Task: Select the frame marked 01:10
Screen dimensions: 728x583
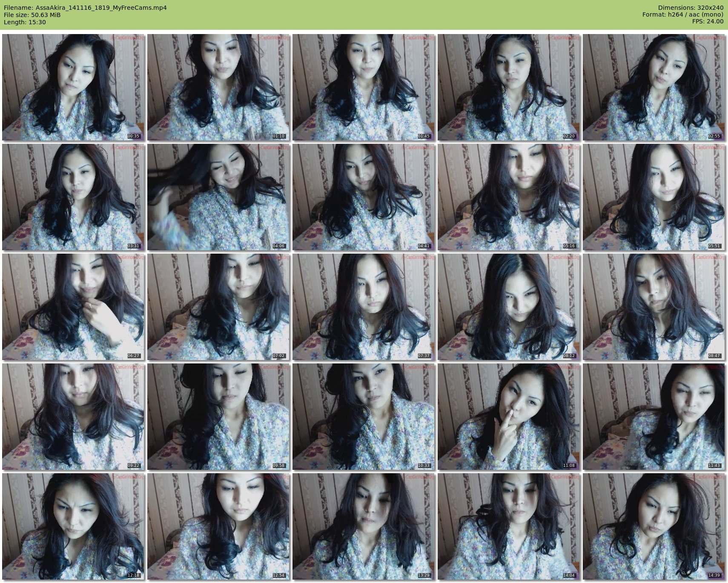Action: pos(218,87)
